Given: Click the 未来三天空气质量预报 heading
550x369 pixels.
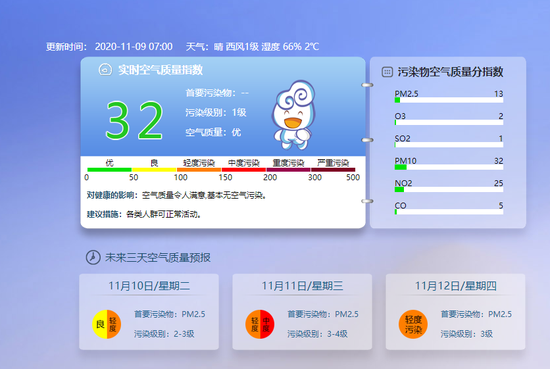Looking at the screenshot, I should point(158,258).
